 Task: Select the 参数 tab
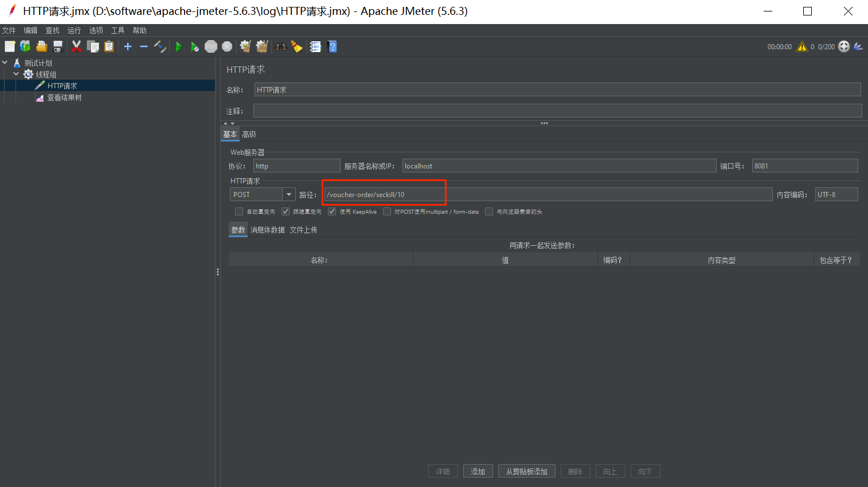click(238, 230)
